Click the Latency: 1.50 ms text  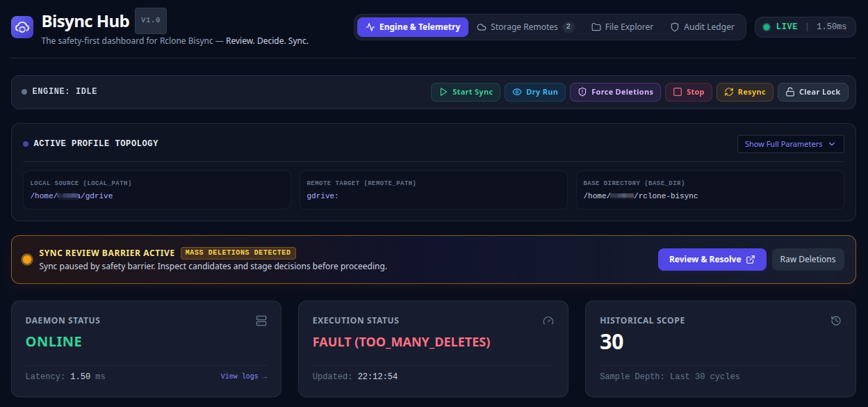click(65, 376)
